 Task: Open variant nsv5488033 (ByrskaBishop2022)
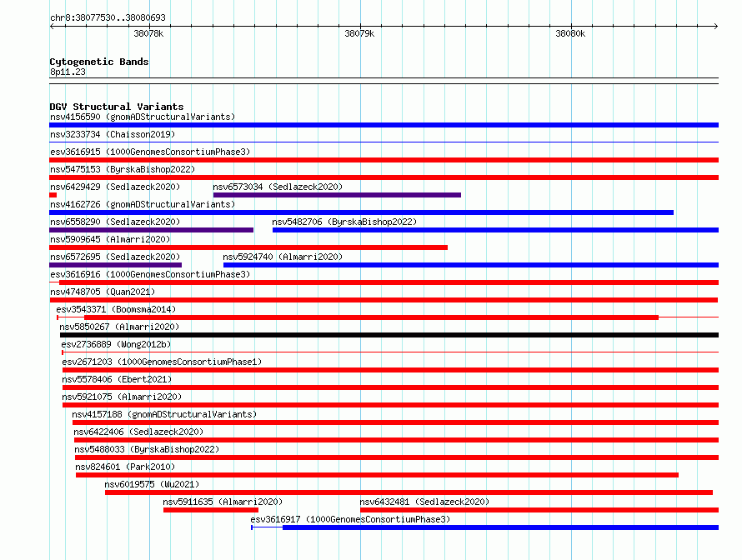point(147,449)
